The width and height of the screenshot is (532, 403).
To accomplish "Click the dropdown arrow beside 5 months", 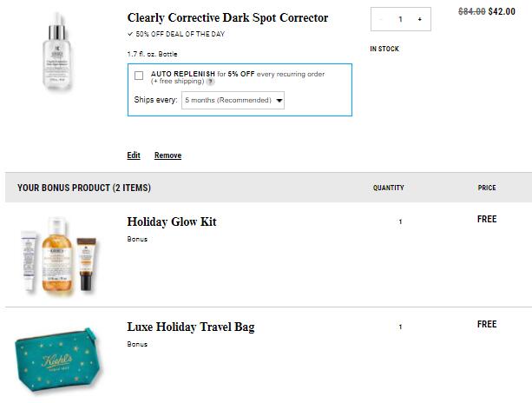I will (279, 101).
